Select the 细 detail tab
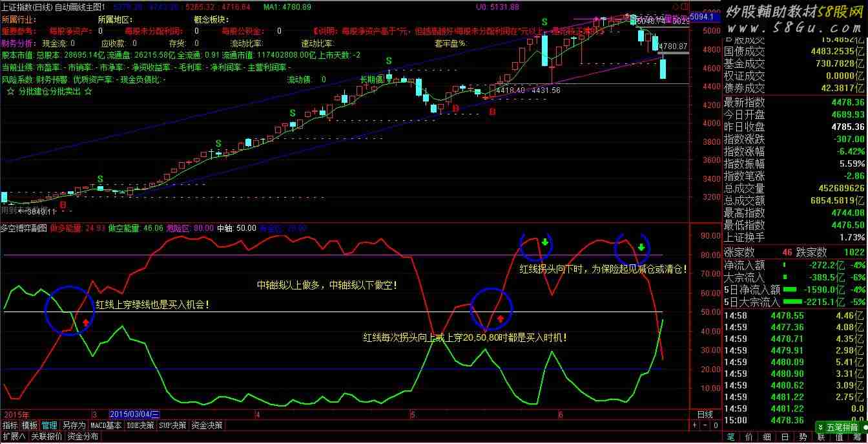The image size is (868, 444). tap(767, 437)
